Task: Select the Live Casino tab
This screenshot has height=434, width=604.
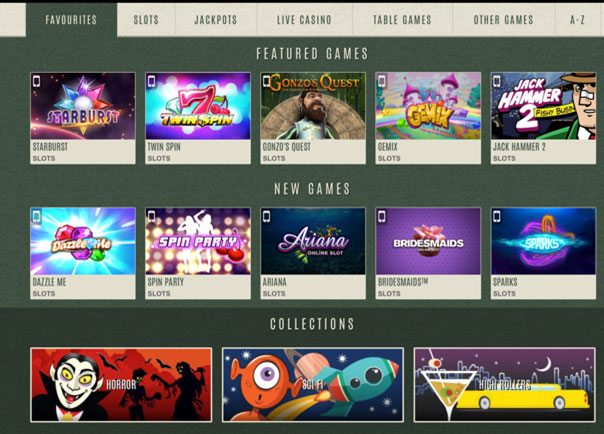Action: 304,20
